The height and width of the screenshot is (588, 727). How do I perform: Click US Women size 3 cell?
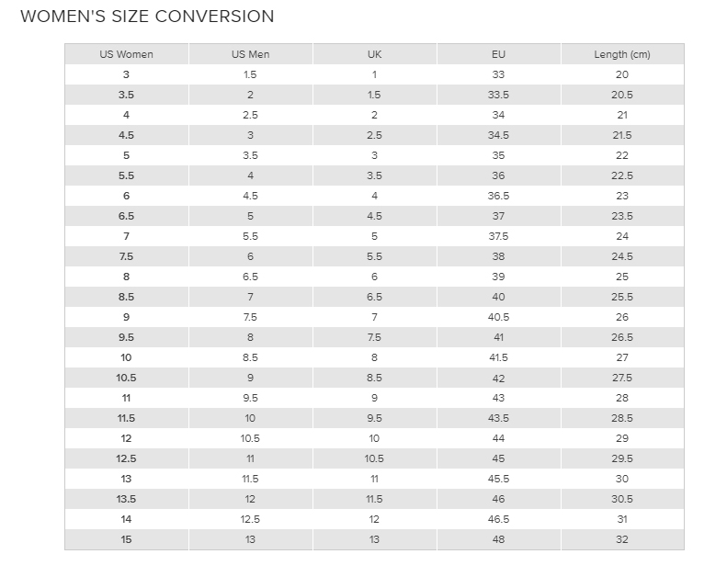[x=126, y=74]
